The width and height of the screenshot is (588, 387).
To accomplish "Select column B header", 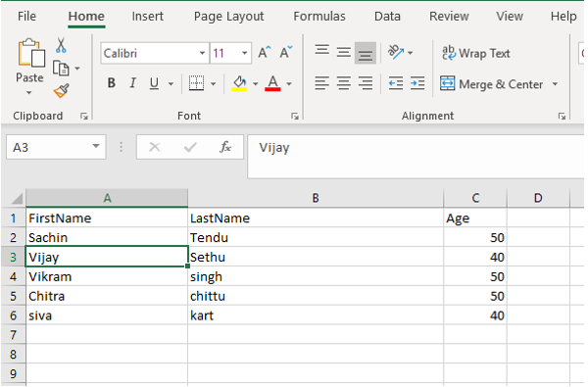I will click(x=316, y=198).
